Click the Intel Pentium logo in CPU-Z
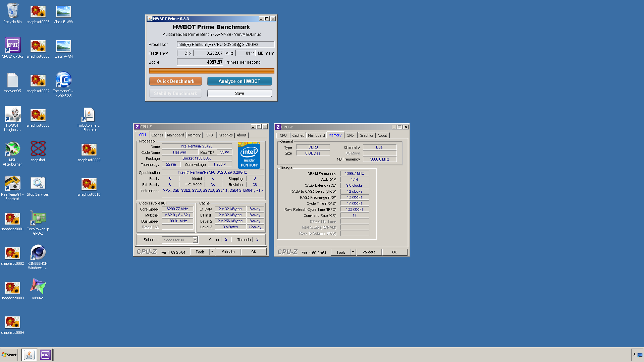The width and height of the screenshot is (644, 362). [x=249, y=155]
